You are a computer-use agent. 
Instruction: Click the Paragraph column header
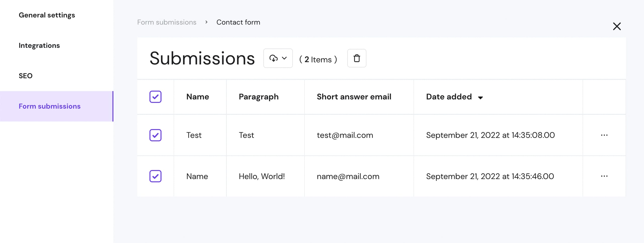(258, 97)
